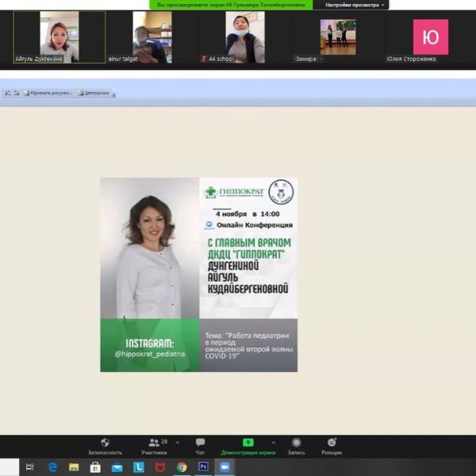Open the Mail app from the taskbar
Viewport: 476px width, 476px height.
point(117,467)
